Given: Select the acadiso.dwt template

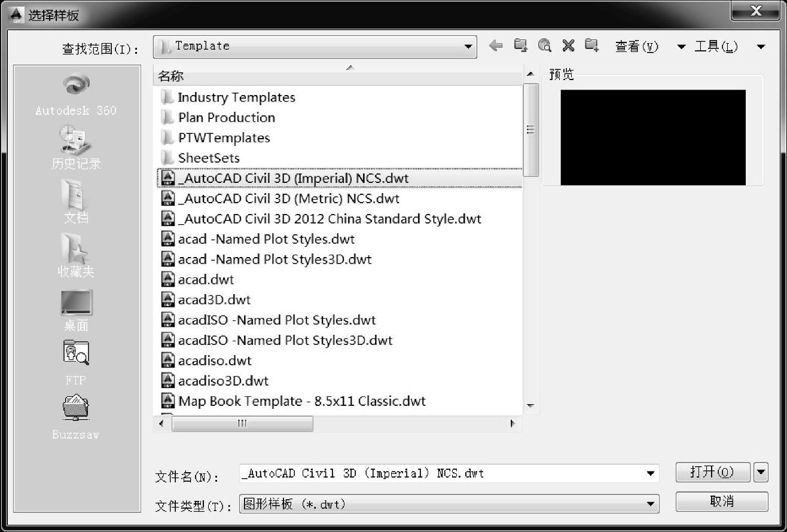Looking at the screenshot, I should [206, 362].
